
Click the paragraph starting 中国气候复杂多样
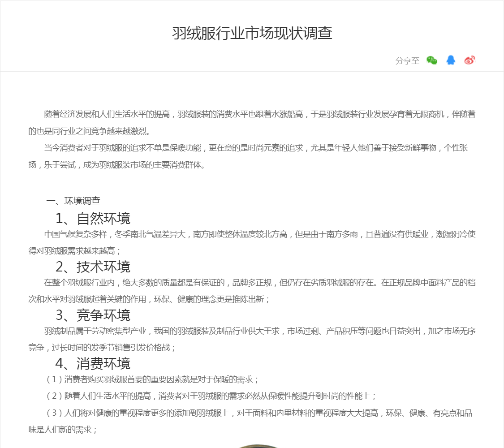click(252, 242)
